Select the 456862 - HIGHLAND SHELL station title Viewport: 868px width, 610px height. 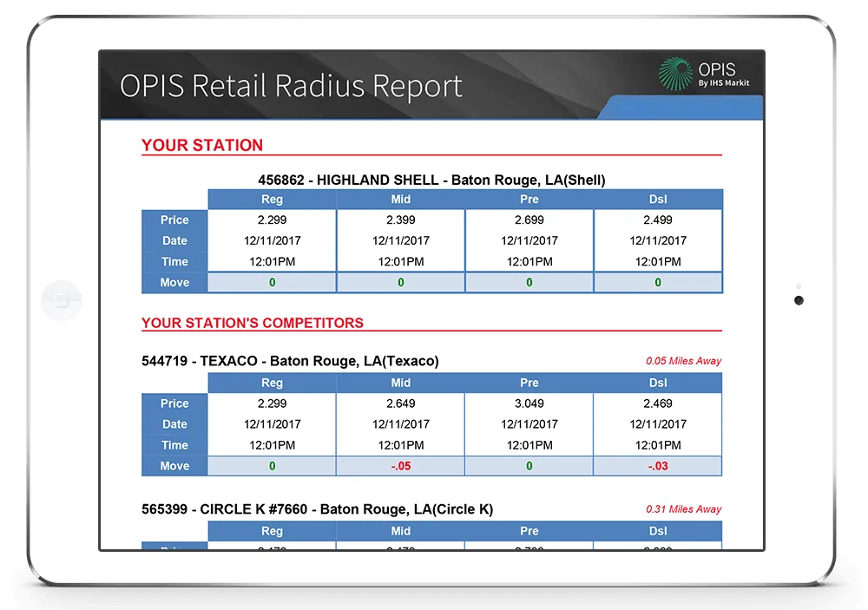coord(431,180)
